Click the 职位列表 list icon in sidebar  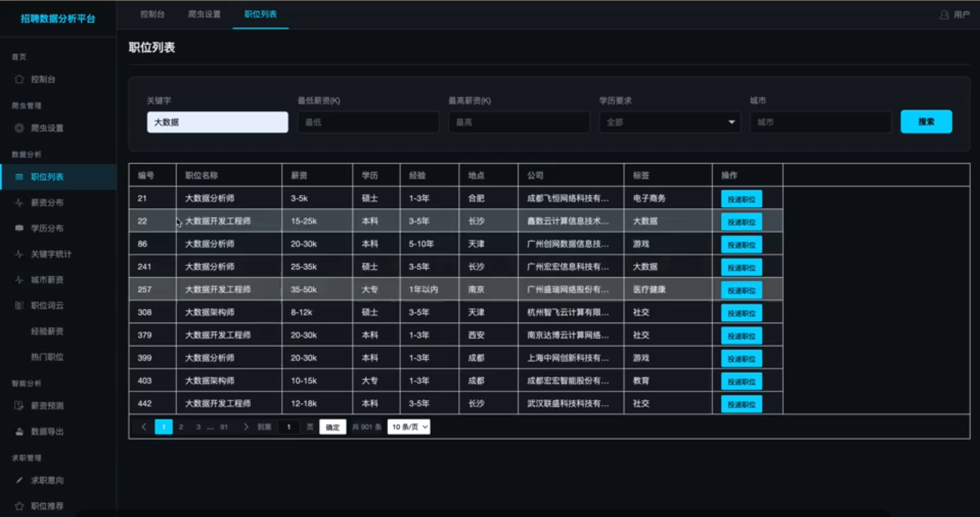[19, 177]
